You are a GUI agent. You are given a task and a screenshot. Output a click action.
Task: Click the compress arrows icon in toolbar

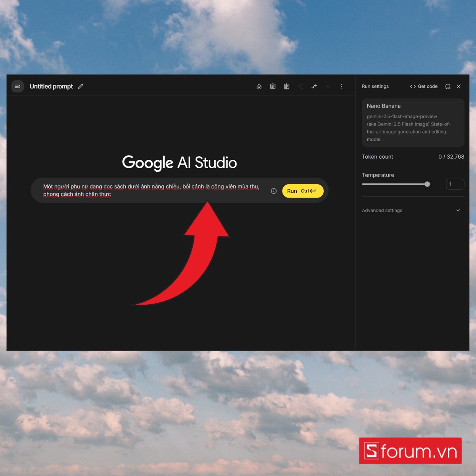pyautogui.click(x=314, y=86)
